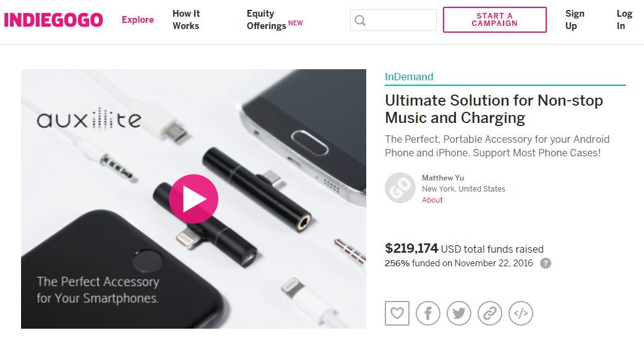This screenshot has width=644, height=346.
Task: Save campaign with the heart icon
Action: (x=397, y=313)
